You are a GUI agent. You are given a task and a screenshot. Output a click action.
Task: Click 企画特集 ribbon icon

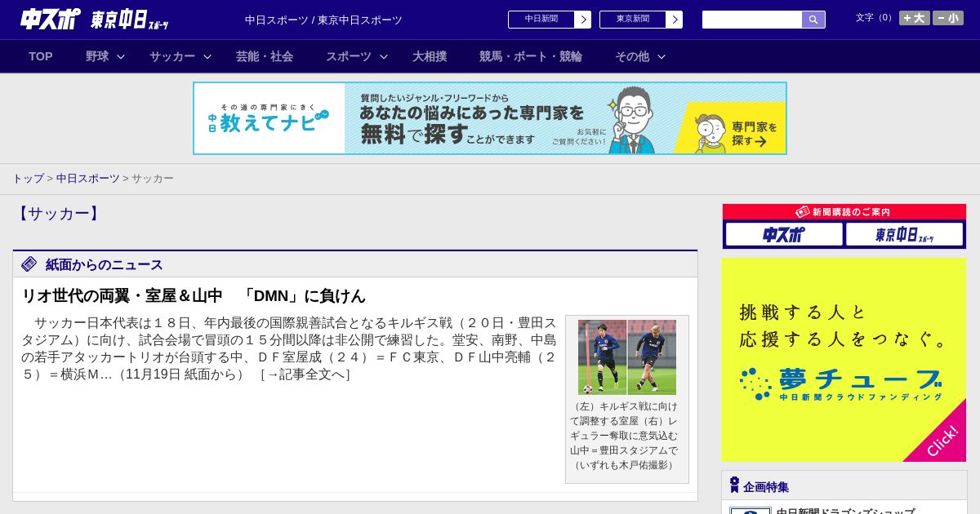point(734,485)
